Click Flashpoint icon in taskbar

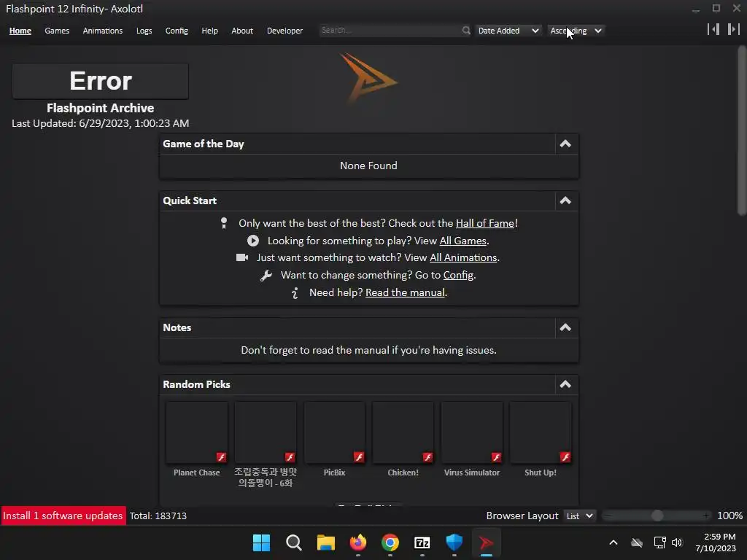click(x=487, y=542)
